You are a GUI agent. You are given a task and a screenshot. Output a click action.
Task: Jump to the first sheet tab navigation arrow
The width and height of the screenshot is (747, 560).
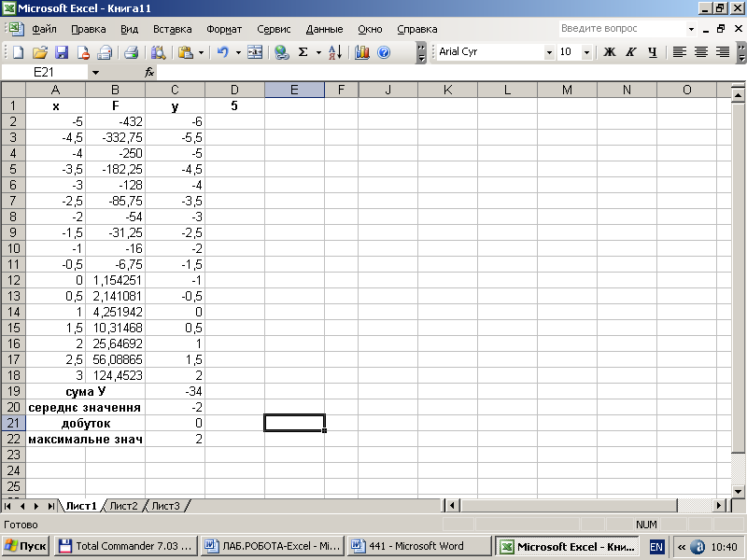[7, 506]
